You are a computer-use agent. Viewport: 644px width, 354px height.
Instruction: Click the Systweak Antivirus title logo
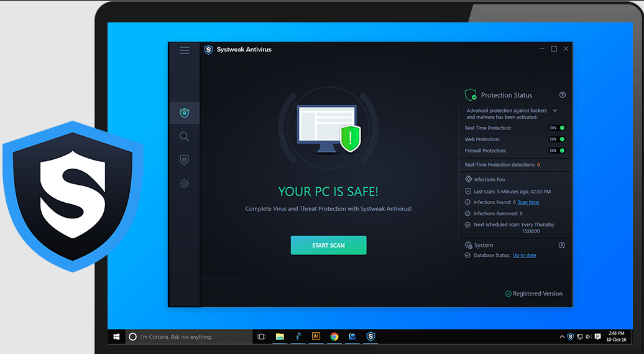209,50
